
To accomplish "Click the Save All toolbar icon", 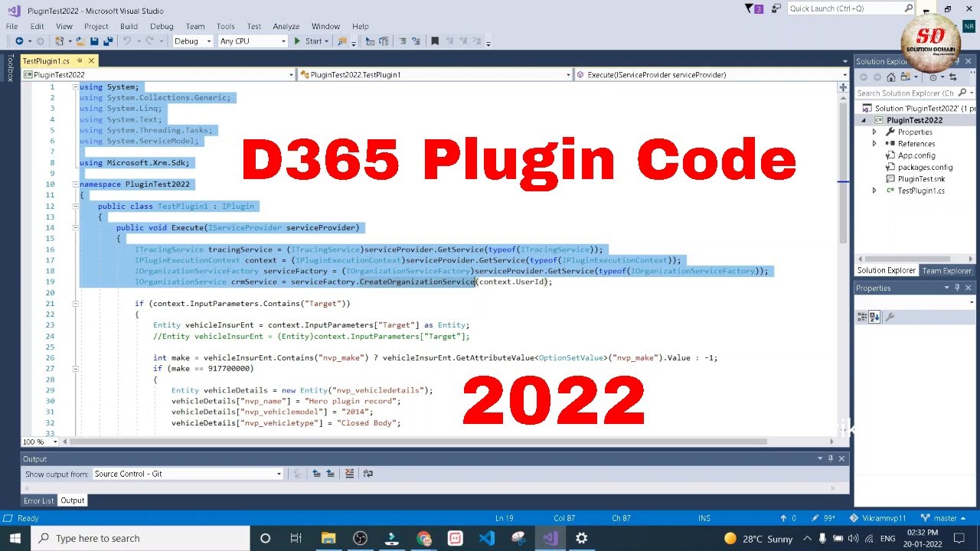I will point(108,41).
